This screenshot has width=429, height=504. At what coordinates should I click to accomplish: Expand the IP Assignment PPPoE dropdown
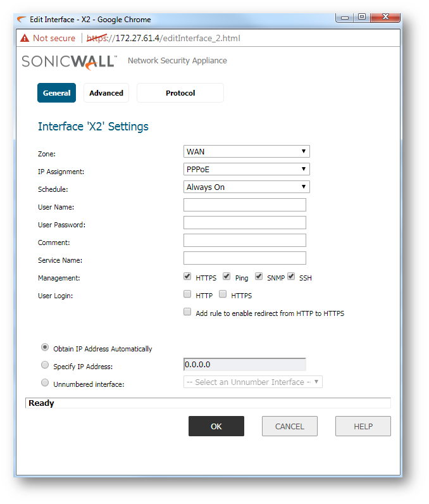[246, 170]
